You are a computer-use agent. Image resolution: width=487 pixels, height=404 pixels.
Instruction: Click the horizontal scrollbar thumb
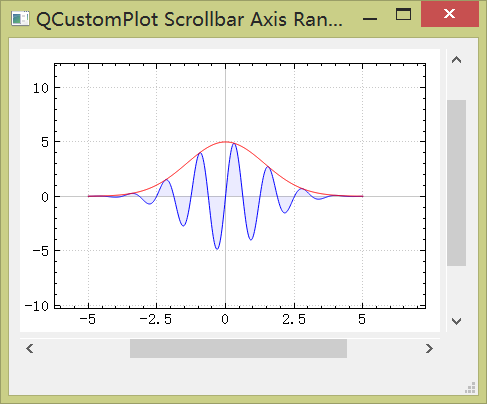pyautogui.click(x=238, y=349)
